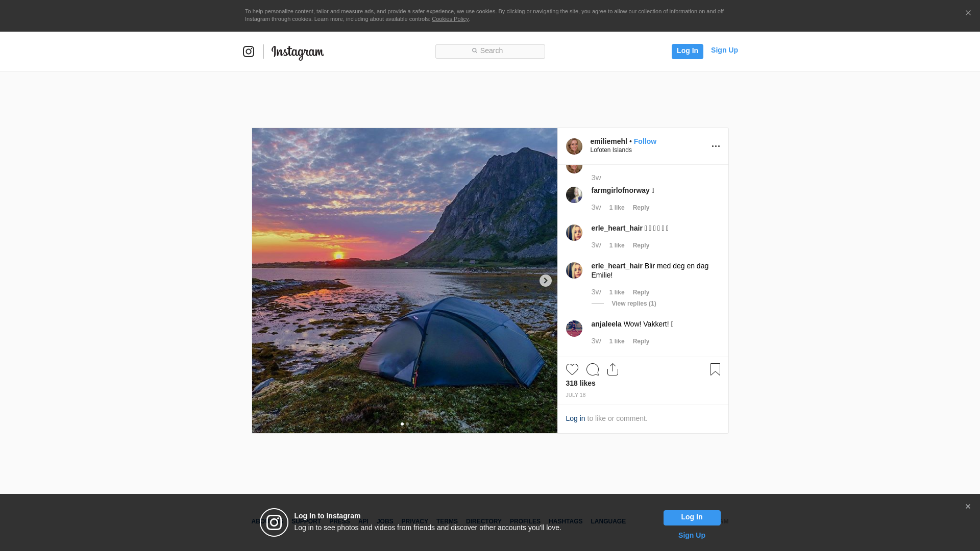Click the tent sunset photo
Viewport: 980px width, 551px height.
click(405, 281)
